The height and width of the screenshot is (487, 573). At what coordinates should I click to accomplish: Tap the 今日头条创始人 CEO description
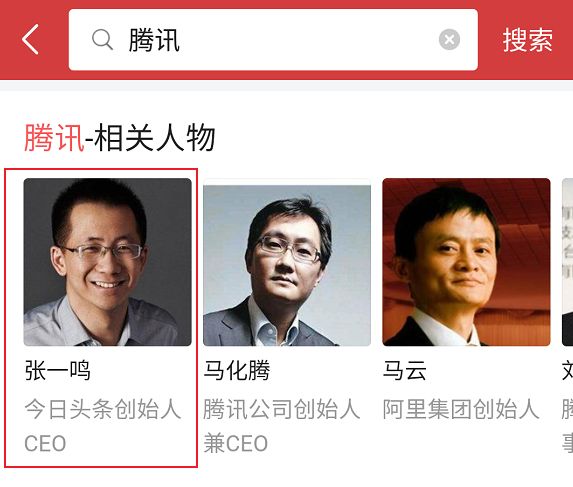click(103, 426)
